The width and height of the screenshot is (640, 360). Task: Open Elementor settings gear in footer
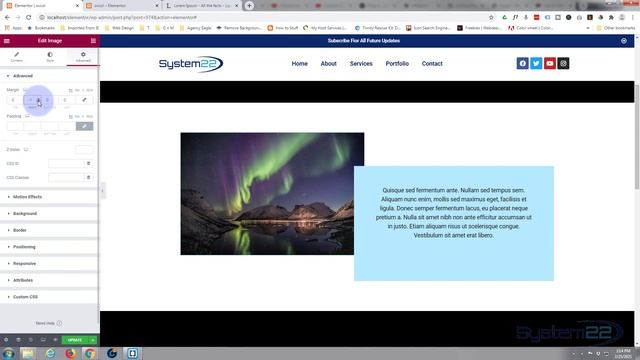(6, 340)
